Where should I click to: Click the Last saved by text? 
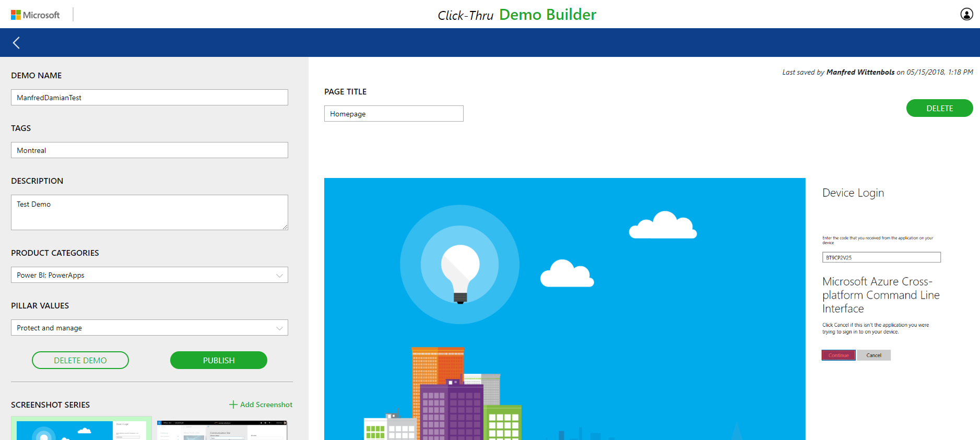click(877, 72)
